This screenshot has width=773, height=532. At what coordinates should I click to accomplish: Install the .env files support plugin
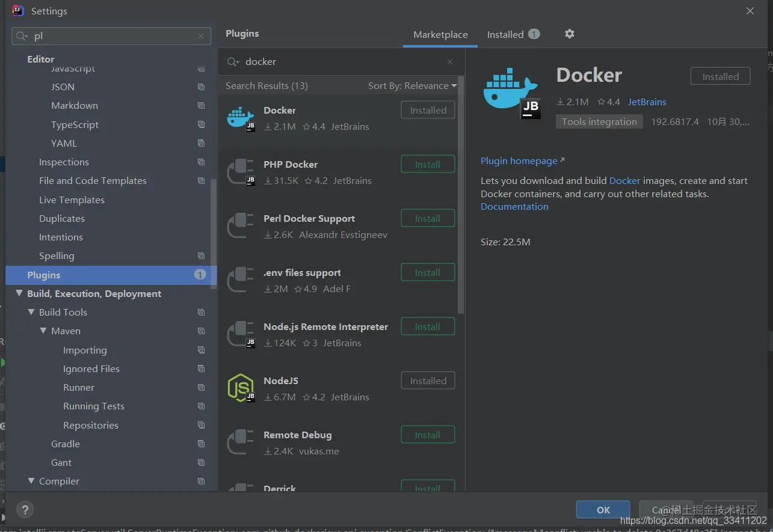coord(428,272)
